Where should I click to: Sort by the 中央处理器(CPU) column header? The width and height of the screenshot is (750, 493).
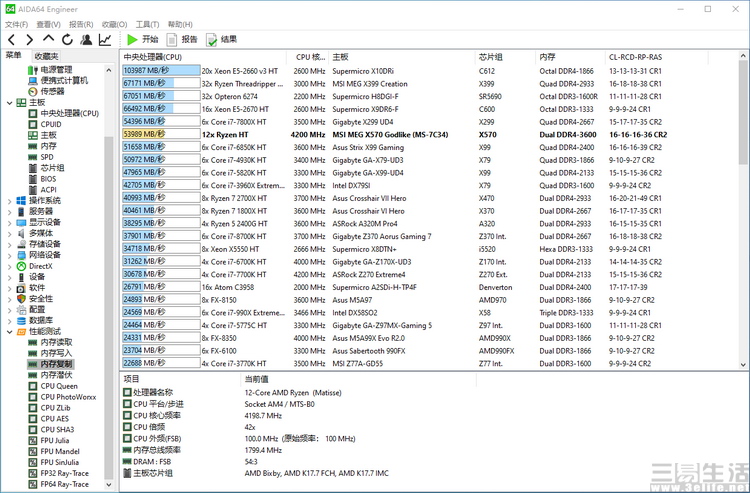pos(203,57)
